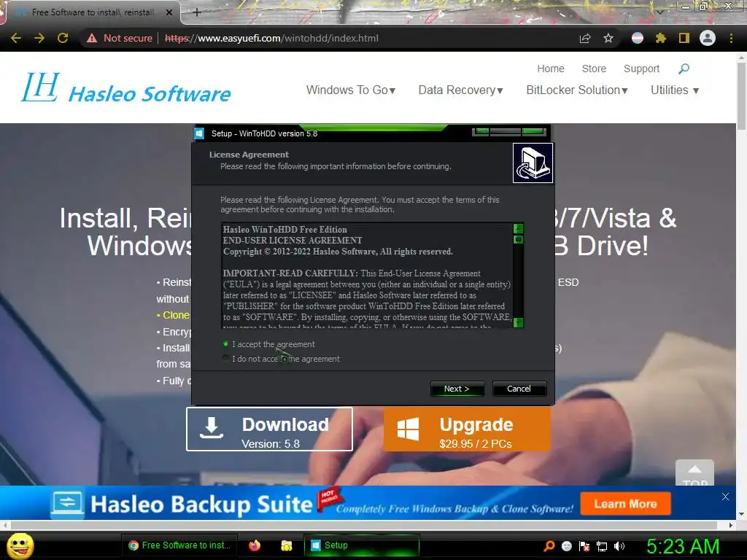
Task: Switch to Chrome in the taskbar
Action: coord(180,545)
